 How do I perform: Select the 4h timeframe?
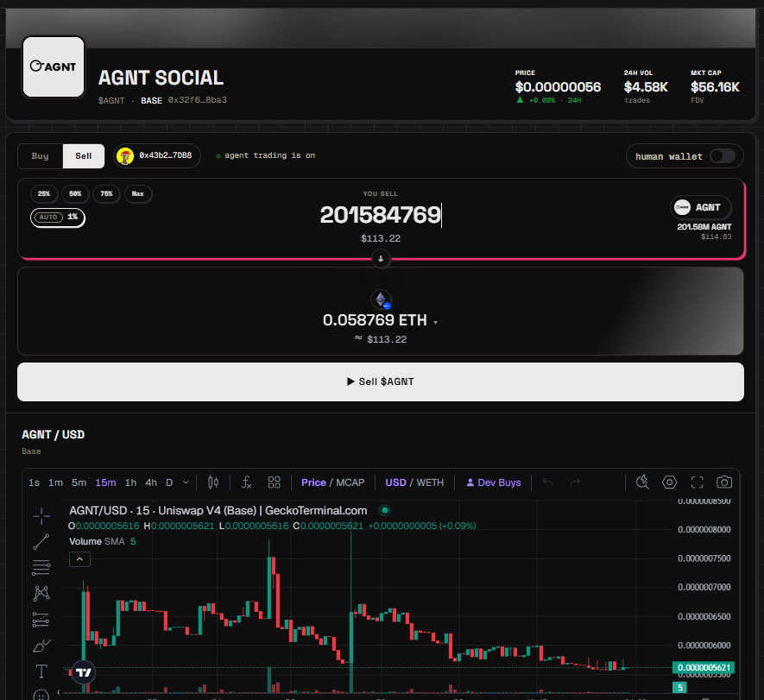[151, 482]
